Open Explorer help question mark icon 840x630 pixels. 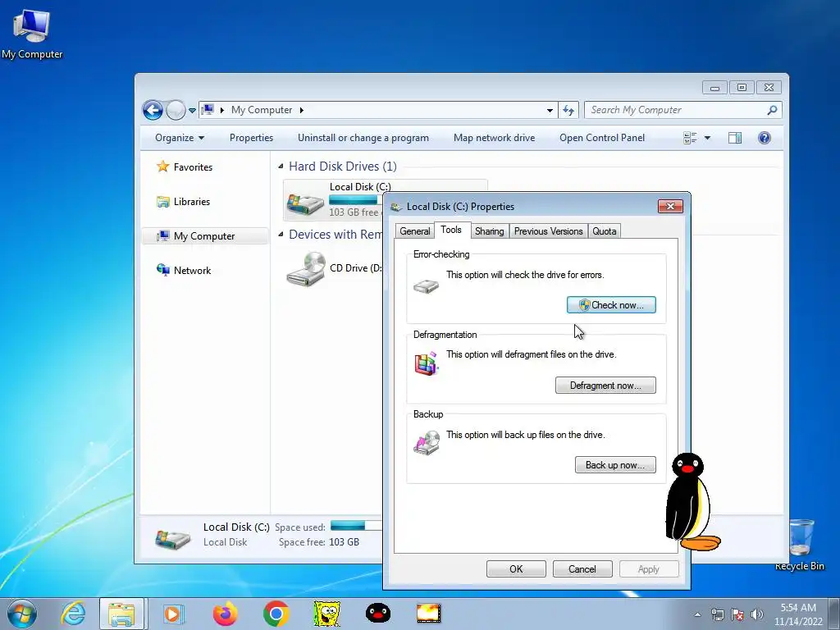765,138
